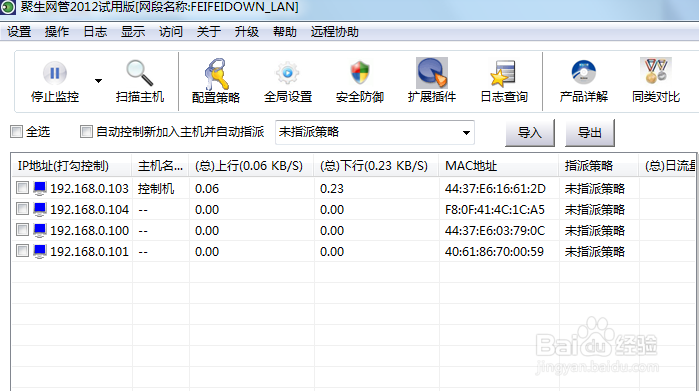Open 日志查询 star icon

pyautogui.click(x=503, y=74)
